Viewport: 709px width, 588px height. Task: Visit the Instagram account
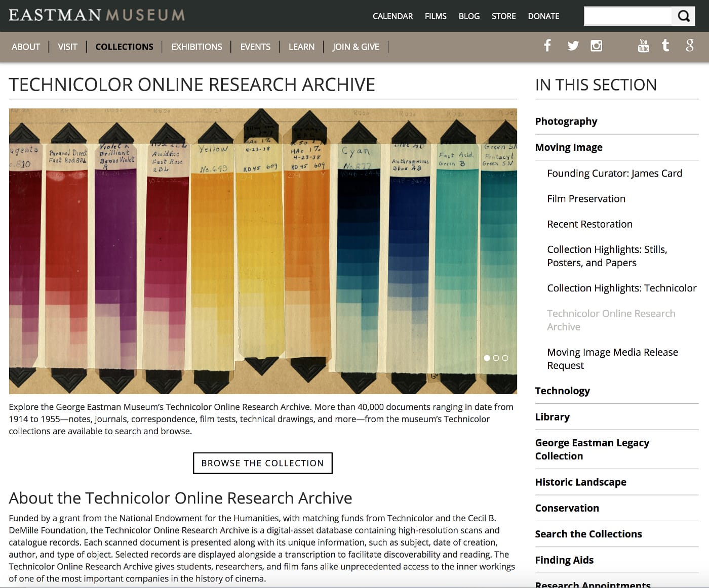[597, 46]
